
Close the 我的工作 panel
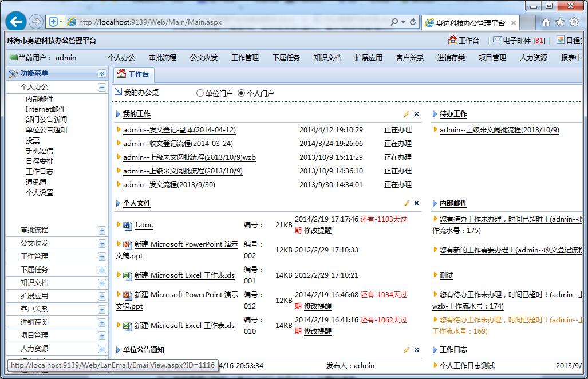point(416,113)
